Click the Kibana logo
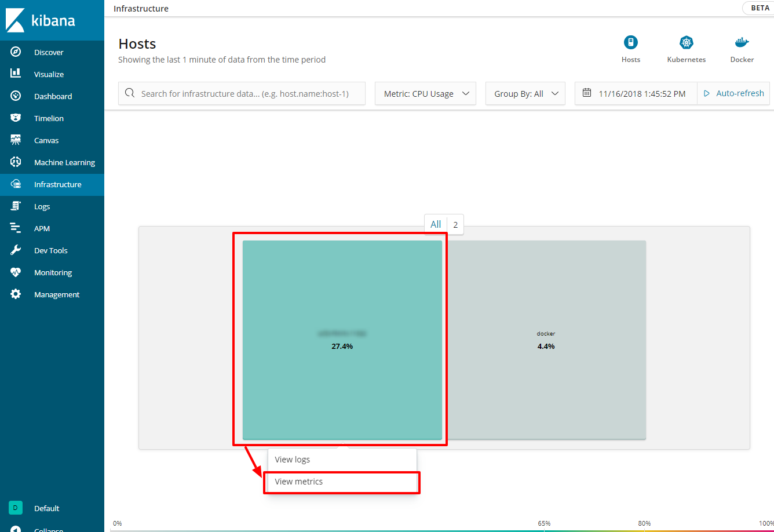774x532 pixels. 41,20
